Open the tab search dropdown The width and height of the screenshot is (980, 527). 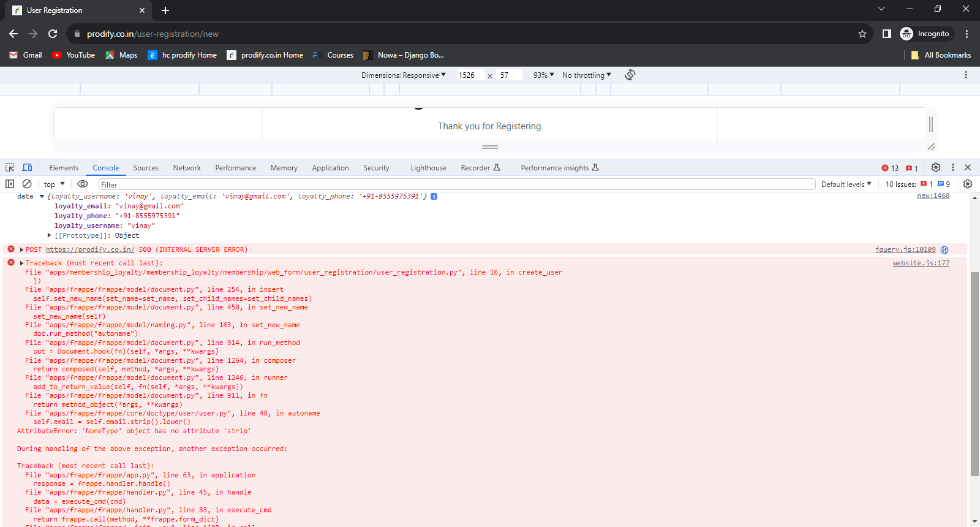click(881, 9)
